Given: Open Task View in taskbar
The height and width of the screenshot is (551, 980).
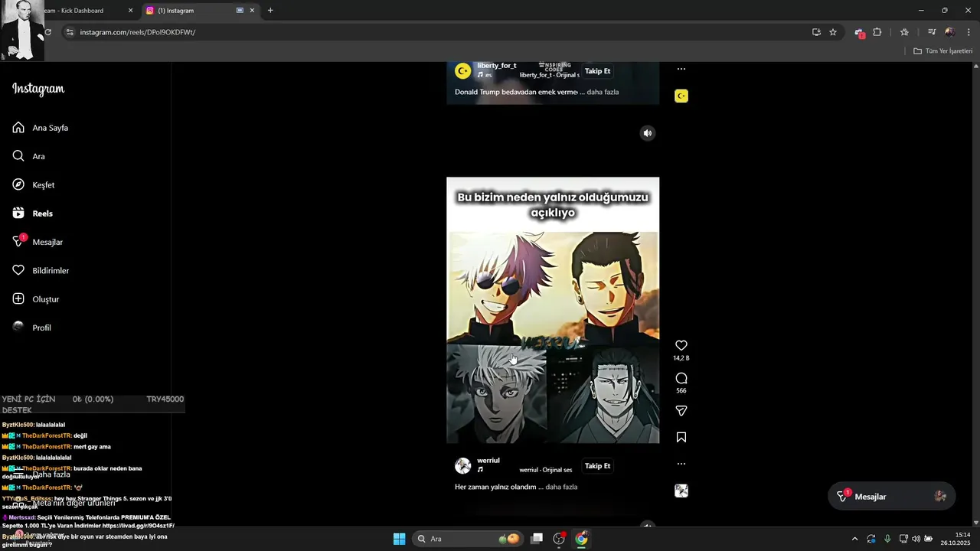Looking at the screenshot, I should click(x=537, y=539).
